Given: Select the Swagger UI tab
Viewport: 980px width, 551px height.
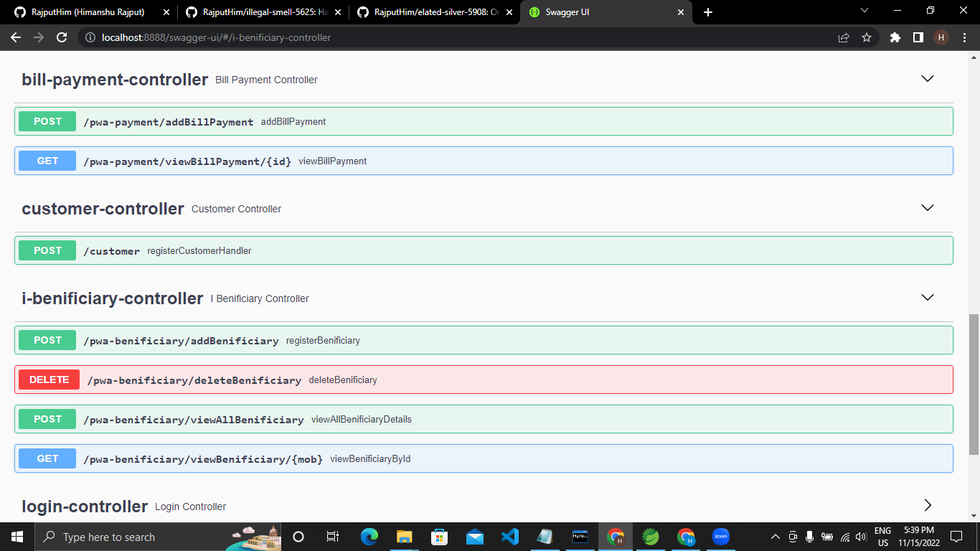Looking at the screenshot, I should coord(606,12).
